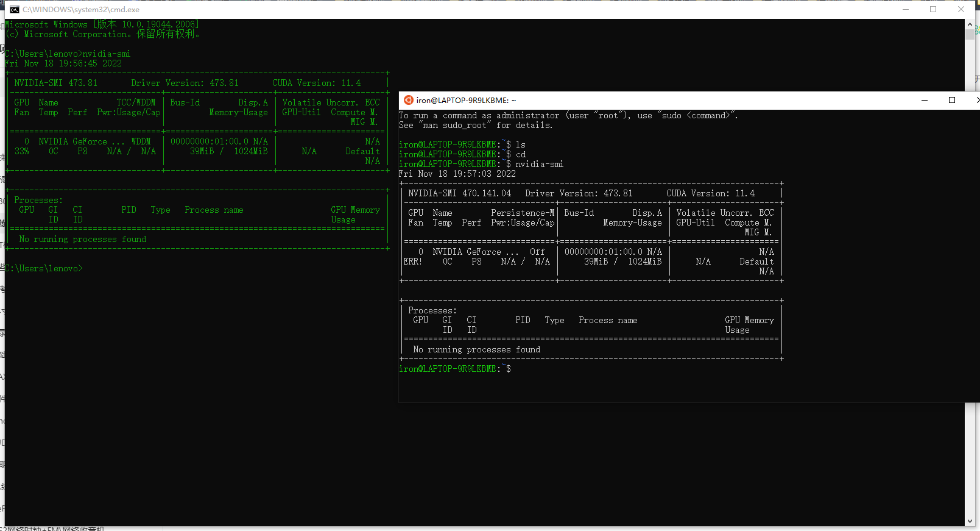
Task: Close the cmd.exe window
Action: point(961,9)
